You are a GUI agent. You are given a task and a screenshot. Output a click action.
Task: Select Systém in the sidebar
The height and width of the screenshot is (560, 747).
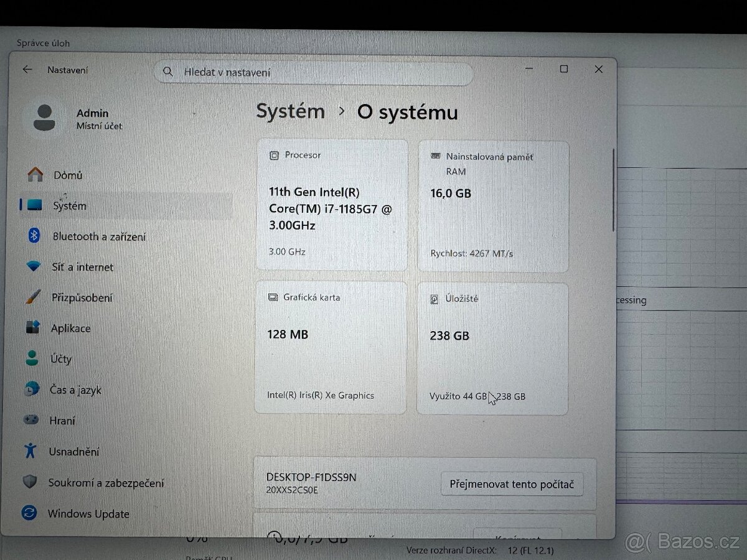(x=125, y=205)
